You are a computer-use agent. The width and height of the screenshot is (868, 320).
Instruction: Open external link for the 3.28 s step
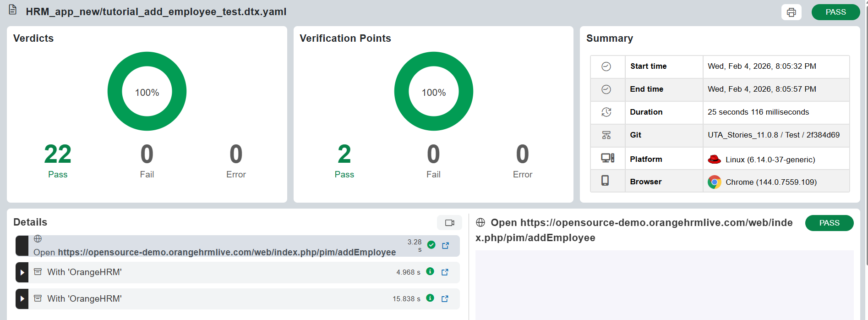coord(445,246)
